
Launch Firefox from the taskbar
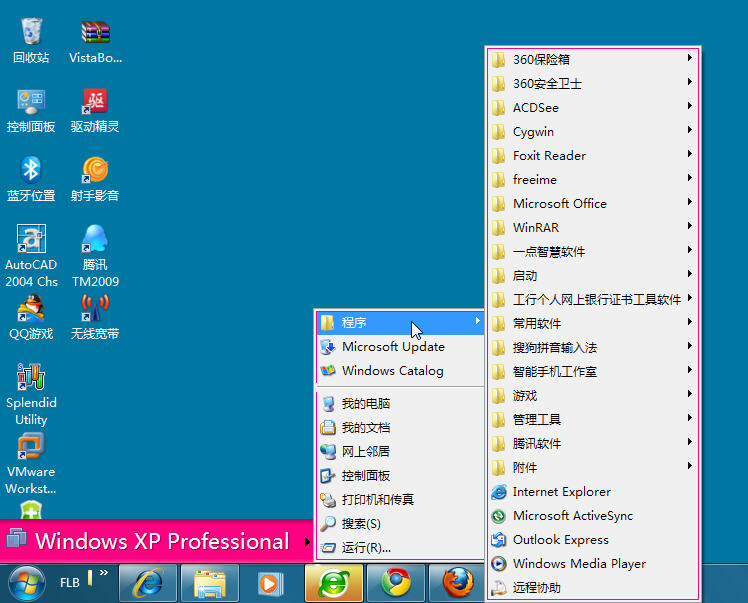pyautogui.click(x=457, y=583)
